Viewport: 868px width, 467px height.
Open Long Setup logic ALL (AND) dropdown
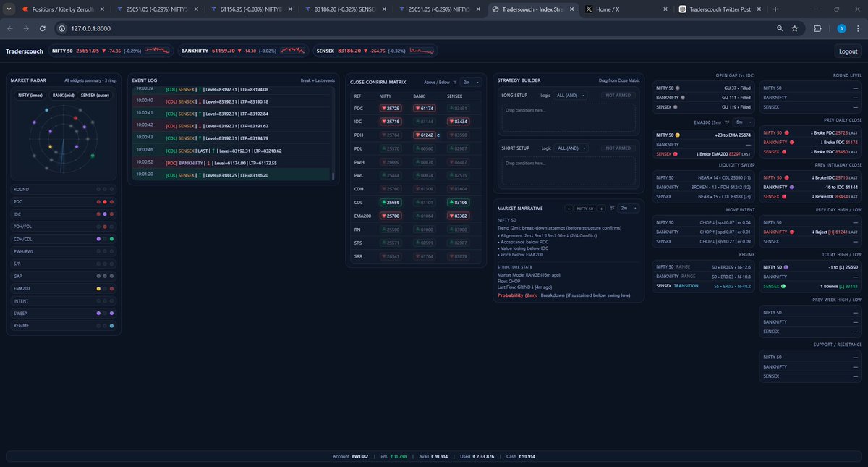pos(571,95)
